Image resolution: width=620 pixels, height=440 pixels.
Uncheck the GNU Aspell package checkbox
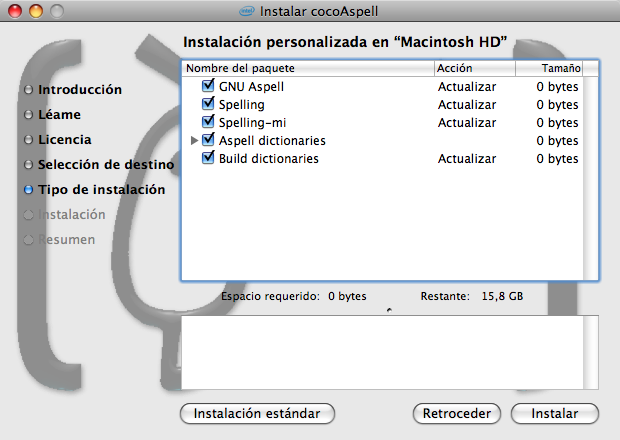pos(208,85)
